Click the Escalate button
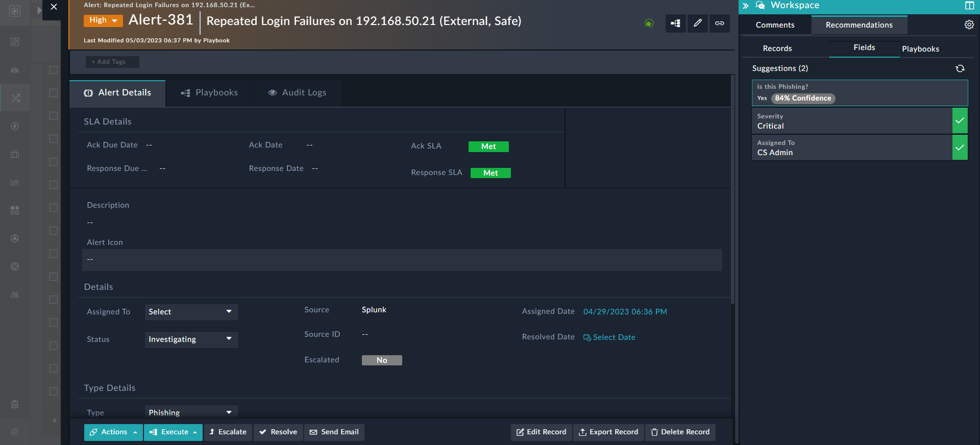The height and width of the screenshot is (445, 980). (x=228, y=432)
